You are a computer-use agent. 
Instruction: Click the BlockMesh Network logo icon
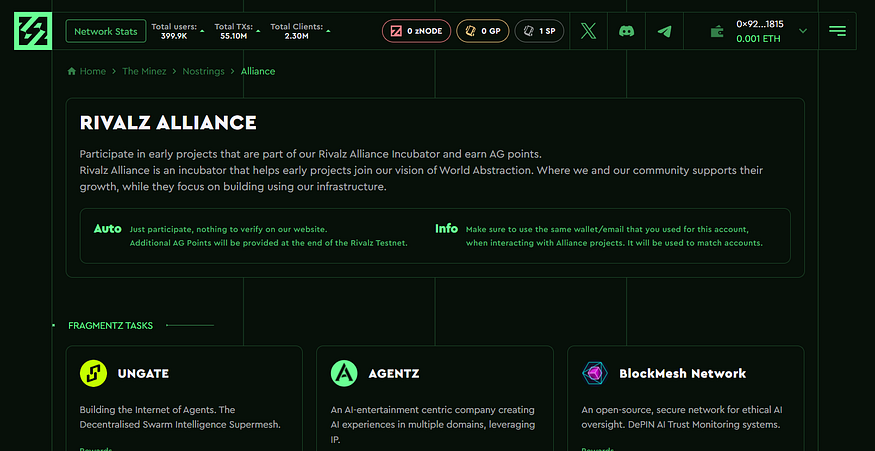[x=594, y=373]
